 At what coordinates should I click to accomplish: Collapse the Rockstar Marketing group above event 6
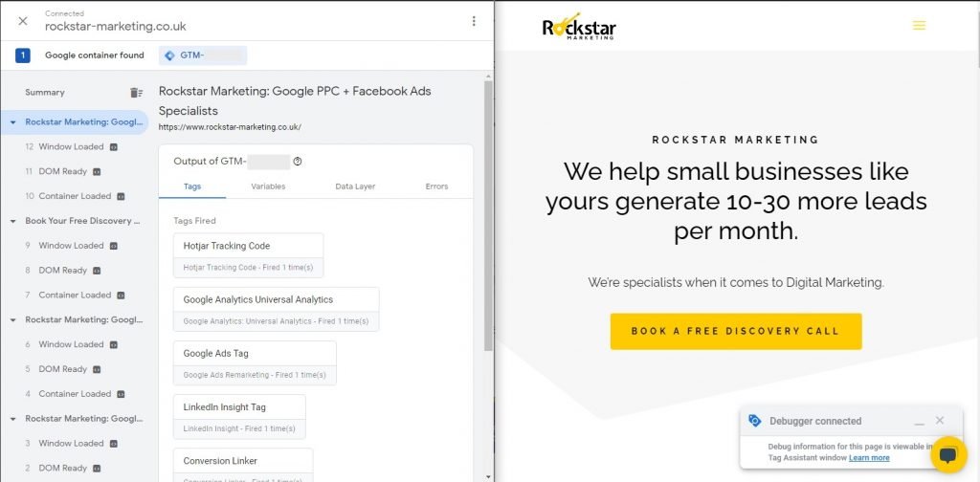(x=13, y=319)
